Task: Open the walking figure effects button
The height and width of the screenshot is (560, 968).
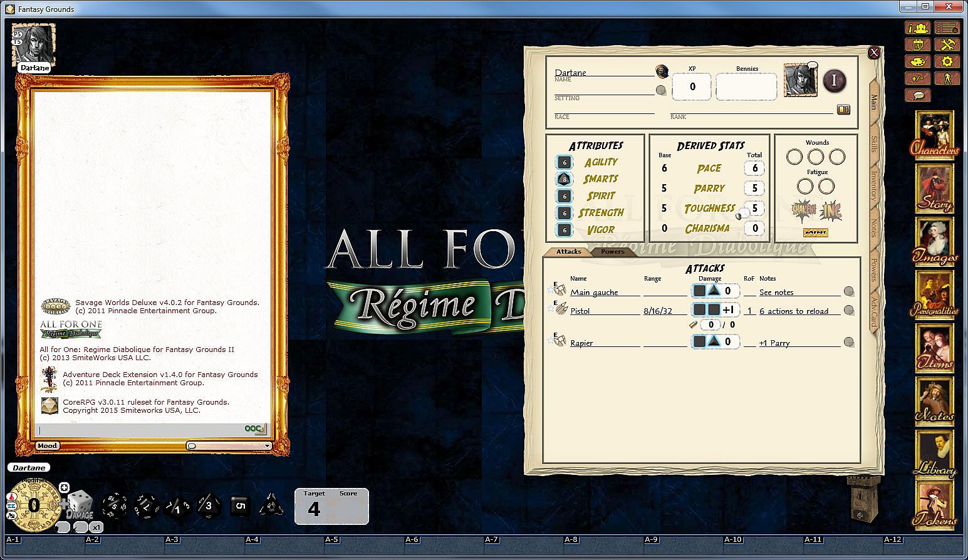Action: (947, 79)
